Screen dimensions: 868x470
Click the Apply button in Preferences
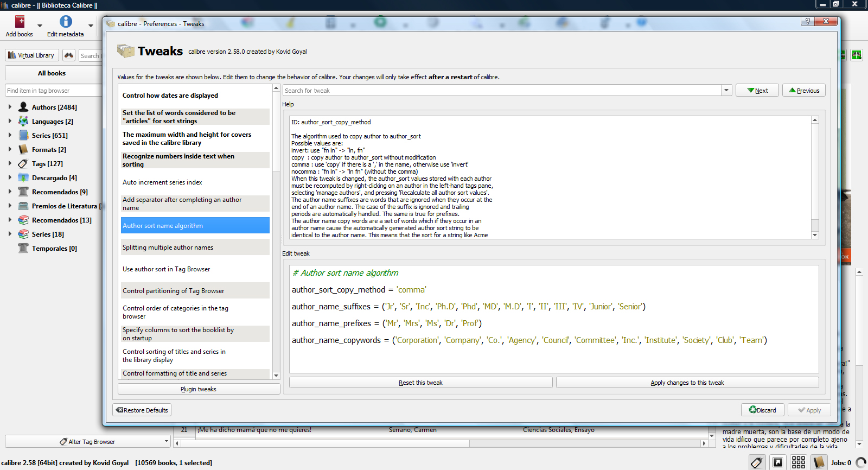[809, 410]
